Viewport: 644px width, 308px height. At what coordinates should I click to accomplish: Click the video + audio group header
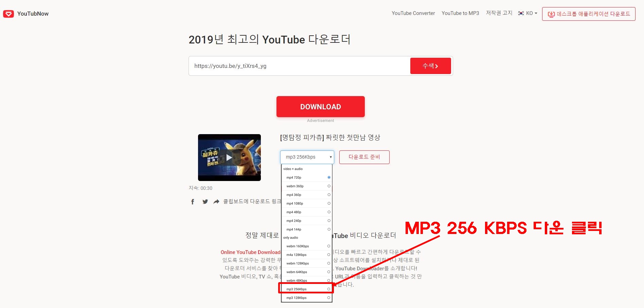293,169
